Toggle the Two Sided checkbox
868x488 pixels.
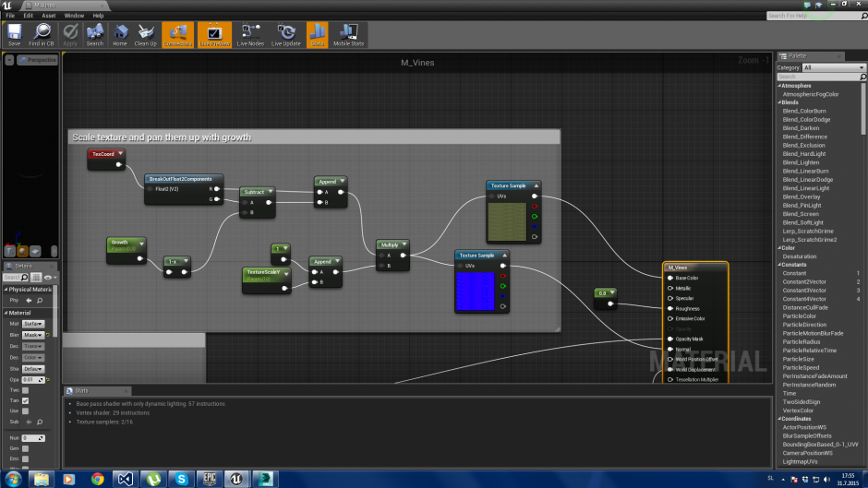pyautogui.click(x=26, y=390)
